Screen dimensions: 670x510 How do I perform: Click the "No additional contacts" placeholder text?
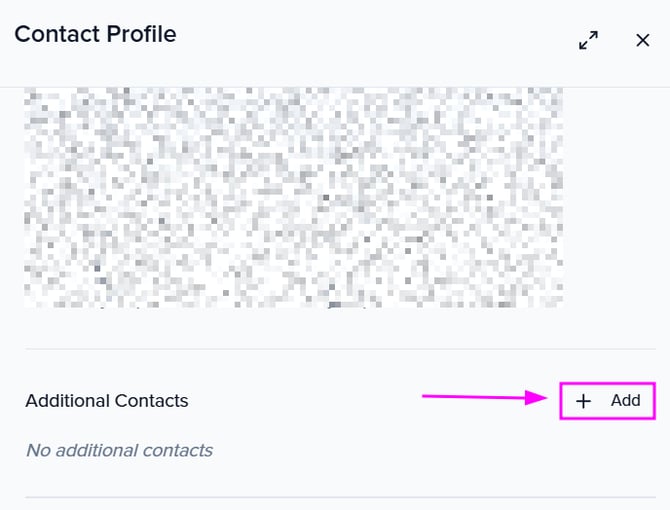point(119,450)
